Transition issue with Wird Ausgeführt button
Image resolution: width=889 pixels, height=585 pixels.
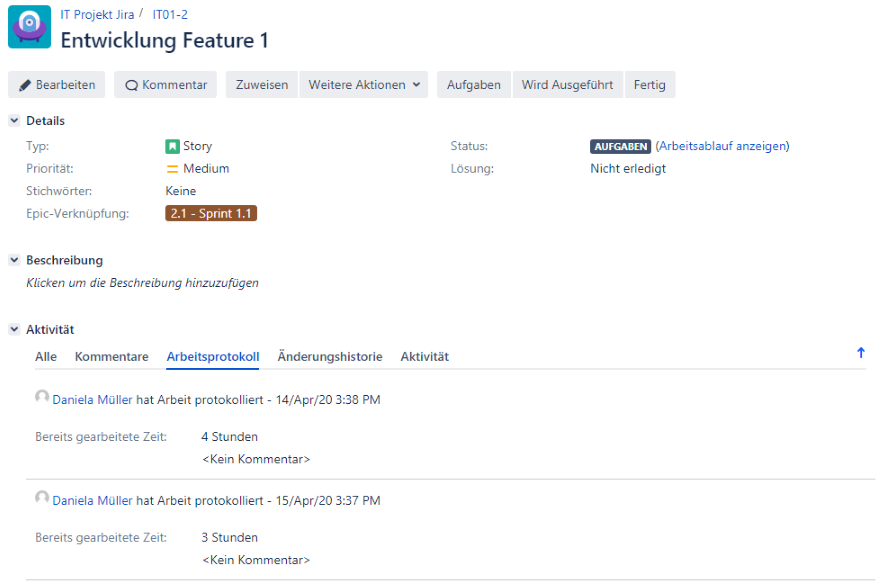(x=567, y=85)
